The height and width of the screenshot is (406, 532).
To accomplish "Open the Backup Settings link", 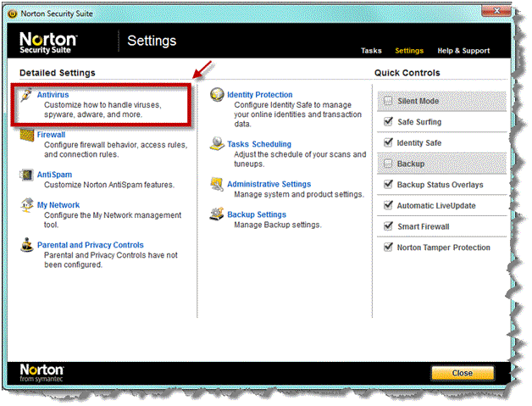I will 257,214.
